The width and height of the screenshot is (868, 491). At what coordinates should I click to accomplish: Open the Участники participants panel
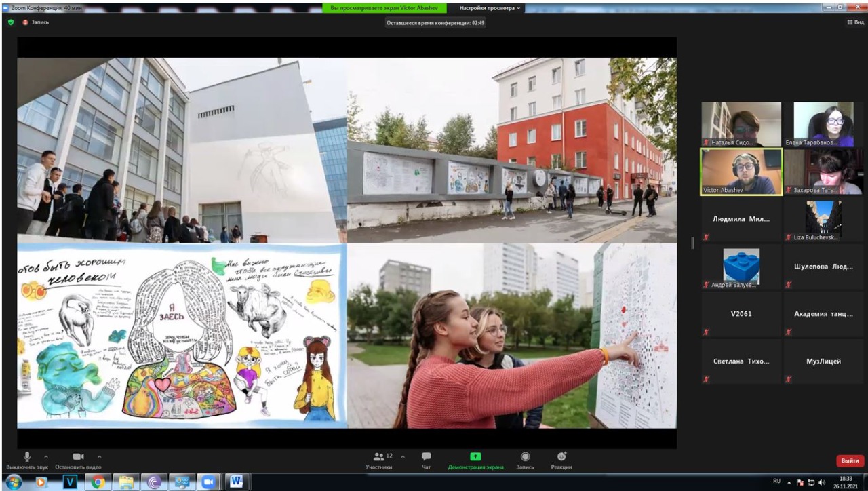[x=379, y=459]
